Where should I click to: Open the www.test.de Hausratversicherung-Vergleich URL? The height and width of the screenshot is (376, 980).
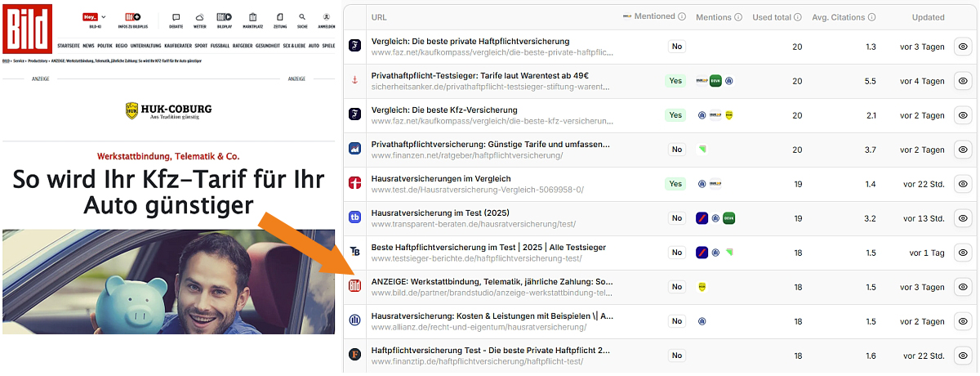478,190
